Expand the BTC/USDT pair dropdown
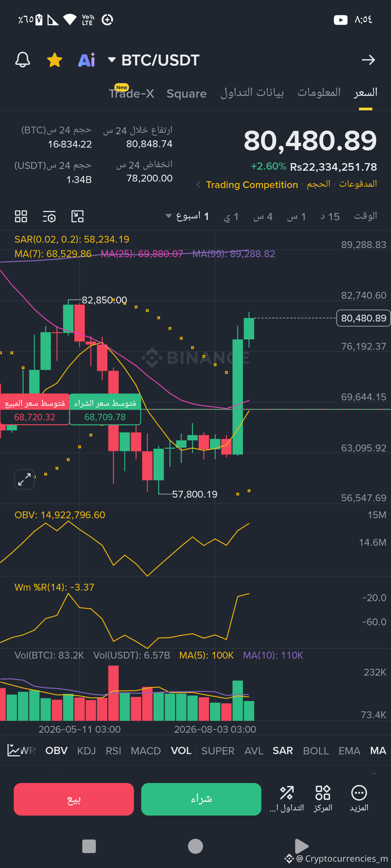 pos(112,60)
